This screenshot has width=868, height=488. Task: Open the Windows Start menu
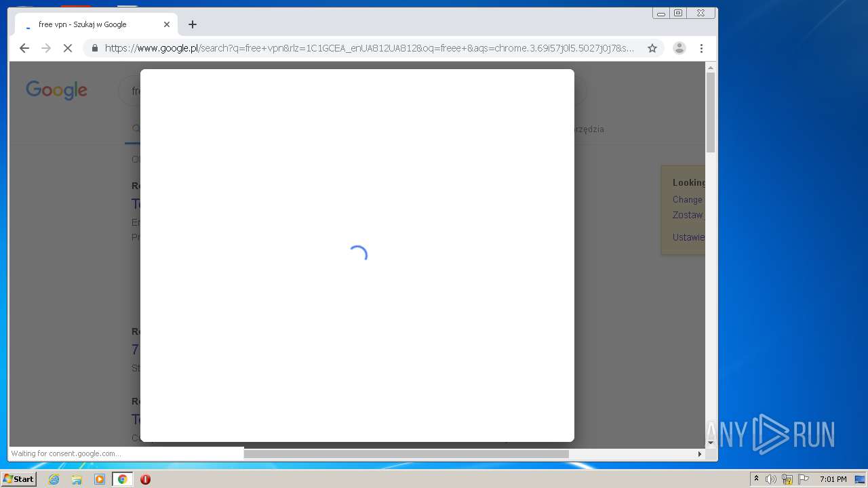(19, 479)
